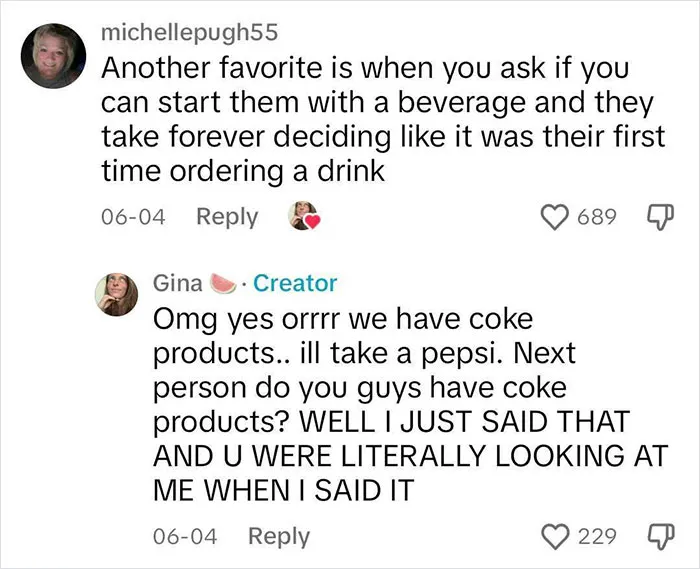Viewport: 700px width, 569px height.
Task: Open the Gina username link
Action: [178, 283]
